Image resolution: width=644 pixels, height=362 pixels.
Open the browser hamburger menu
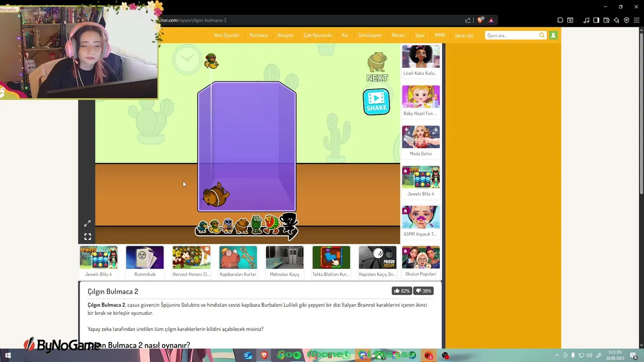[x=636, y=20]
